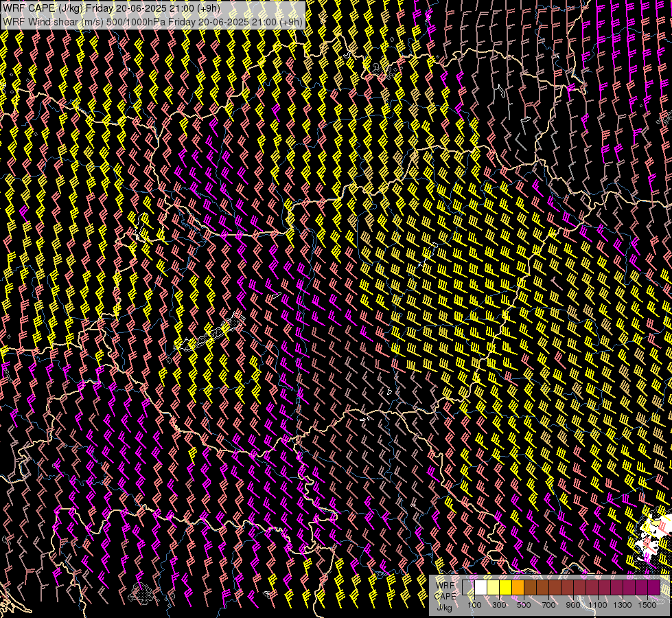Image resolution: width=672 pixels, height=618 pixels.
Task: Click the WRF CAPE legend caption
Action: point(445,591)
